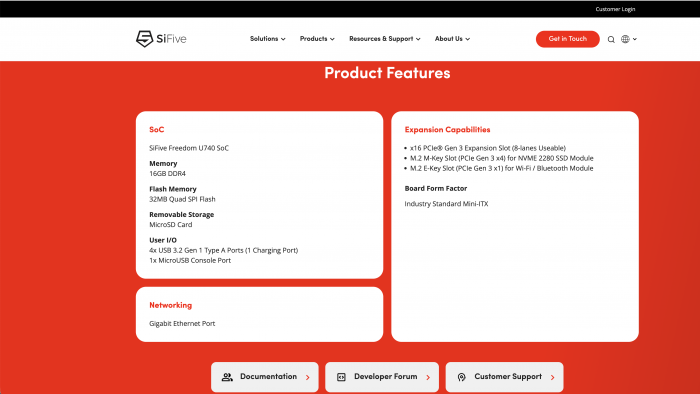Expand the Products menu
The height and width of the screenshot is (394, 700).
click(x=317, y=39)
